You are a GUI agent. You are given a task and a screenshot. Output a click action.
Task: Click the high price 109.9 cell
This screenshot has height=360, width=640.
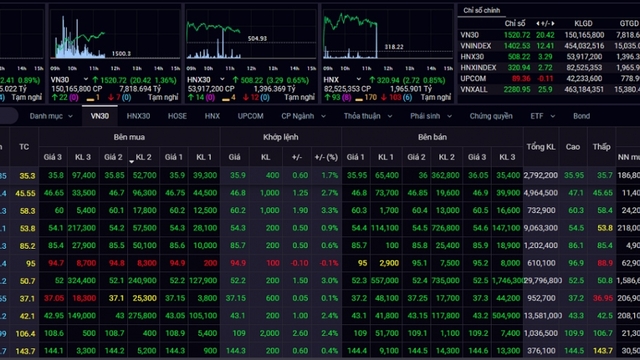574,333
